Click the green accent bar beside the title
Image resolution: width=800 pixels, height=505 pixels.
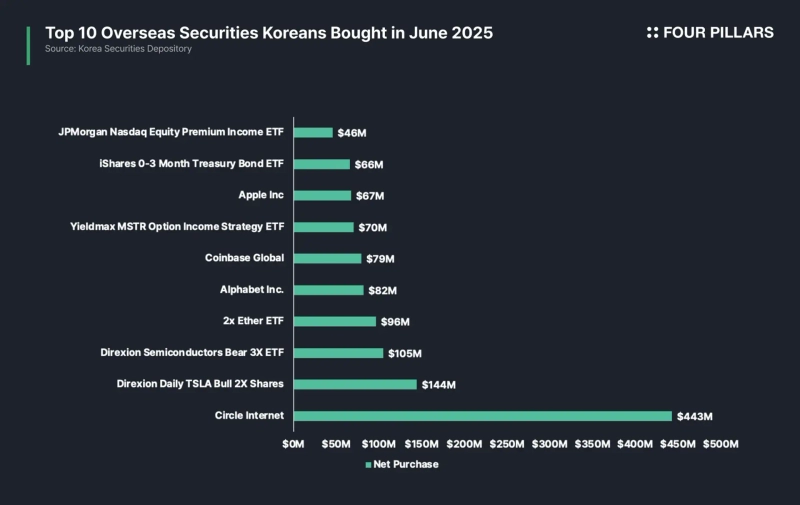click(28, 46)
